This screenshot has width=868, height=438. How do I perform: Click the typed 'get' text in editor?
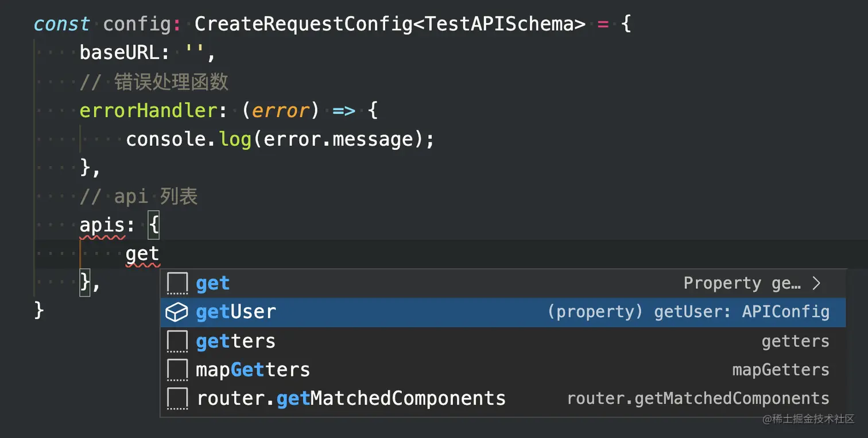[142, 254]
